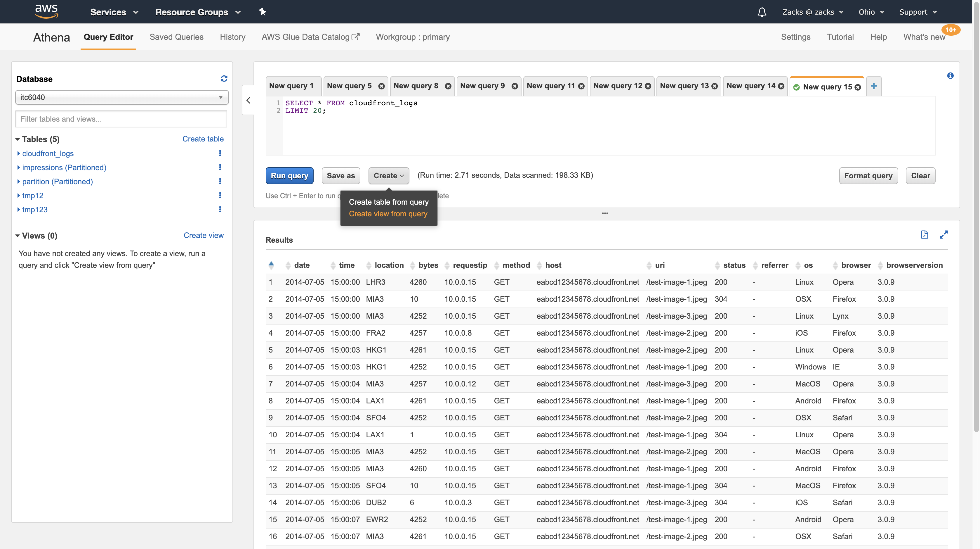Refresh the Database panel
Screen dimensions: 980x549
pyautogui.click(x=224, y=78)
